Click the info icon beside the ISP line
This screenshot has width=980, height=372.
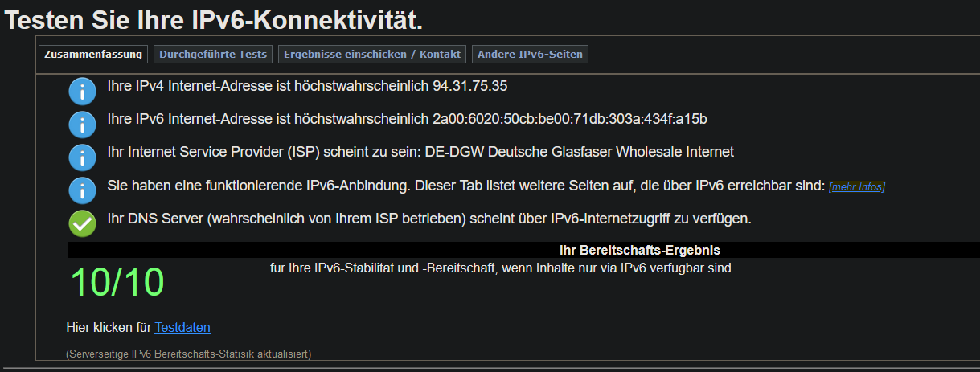tap(82, 157)
